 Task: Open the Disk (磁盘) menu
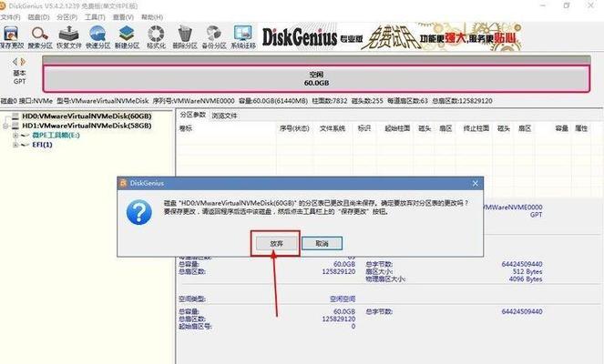point(39,17)
